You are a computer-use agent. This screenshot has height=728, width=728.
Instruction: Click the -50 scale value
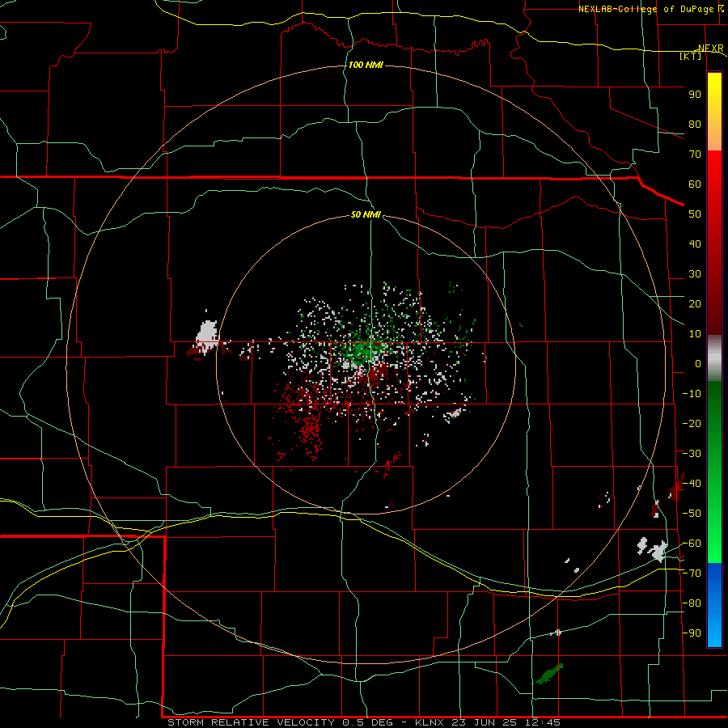pyautogui.click(x=692, y=514)
